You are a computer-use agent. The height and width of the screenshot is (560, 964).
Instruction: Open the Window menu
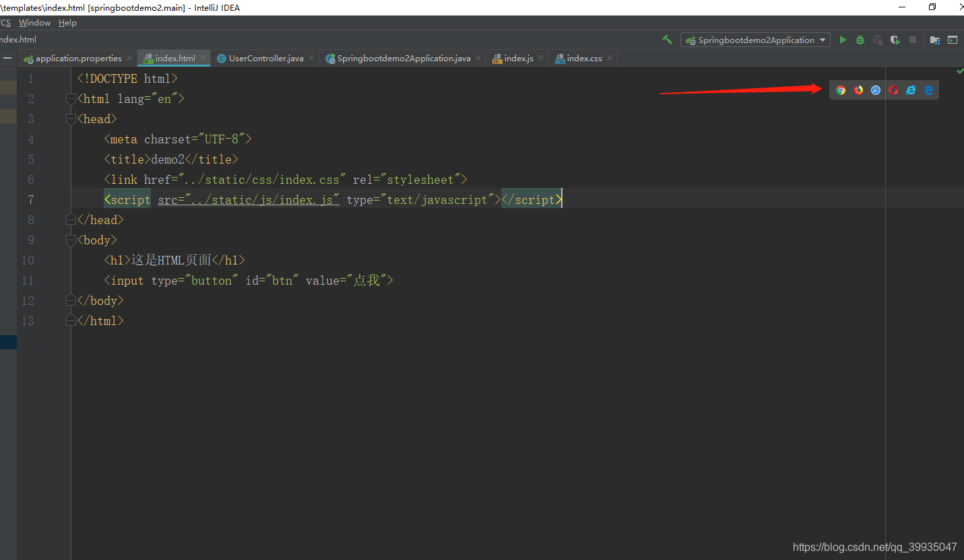tap(34, 23)
